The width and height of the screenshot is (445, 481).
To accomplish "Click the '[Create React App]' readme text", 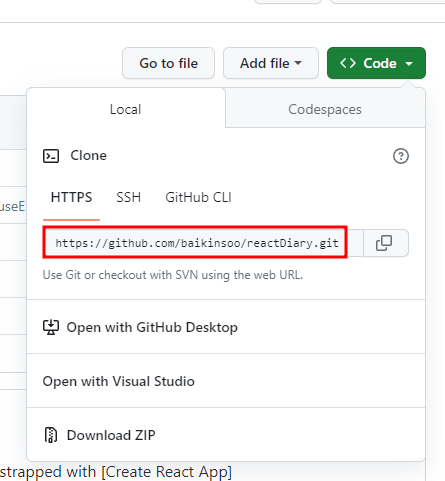I will pos(166,472).
